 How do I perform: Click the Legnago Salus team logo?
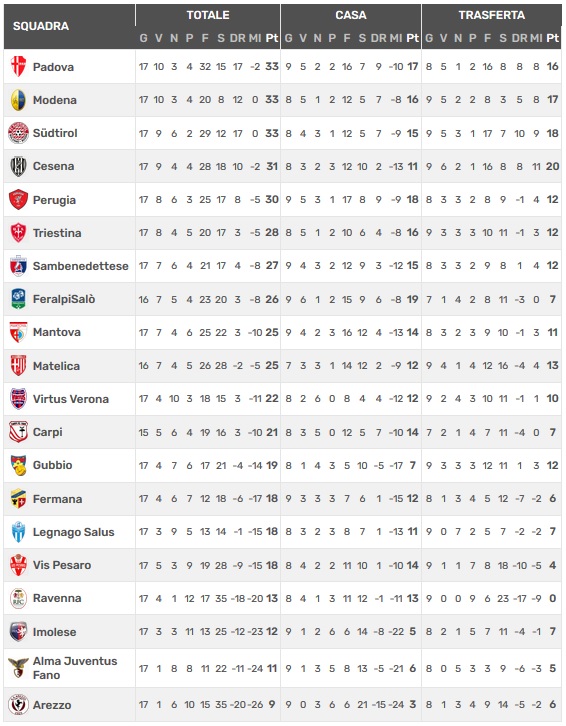click(x=19, y=532)
